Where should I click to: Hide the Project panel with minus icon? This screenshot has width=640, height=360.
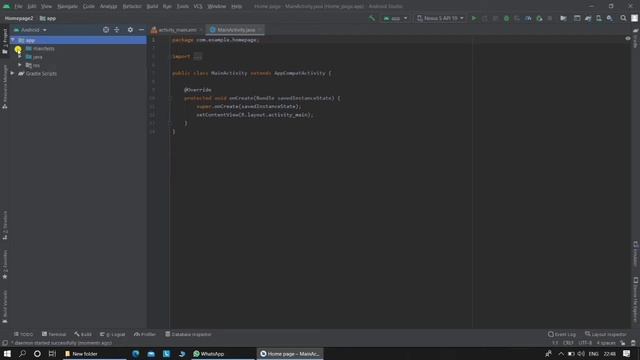141,30
